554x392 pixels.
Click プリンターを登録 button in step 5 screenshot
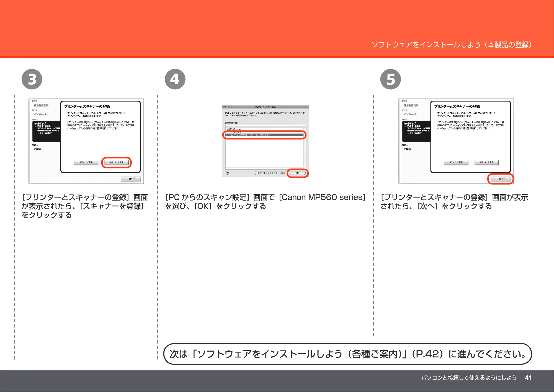(456, 162)
